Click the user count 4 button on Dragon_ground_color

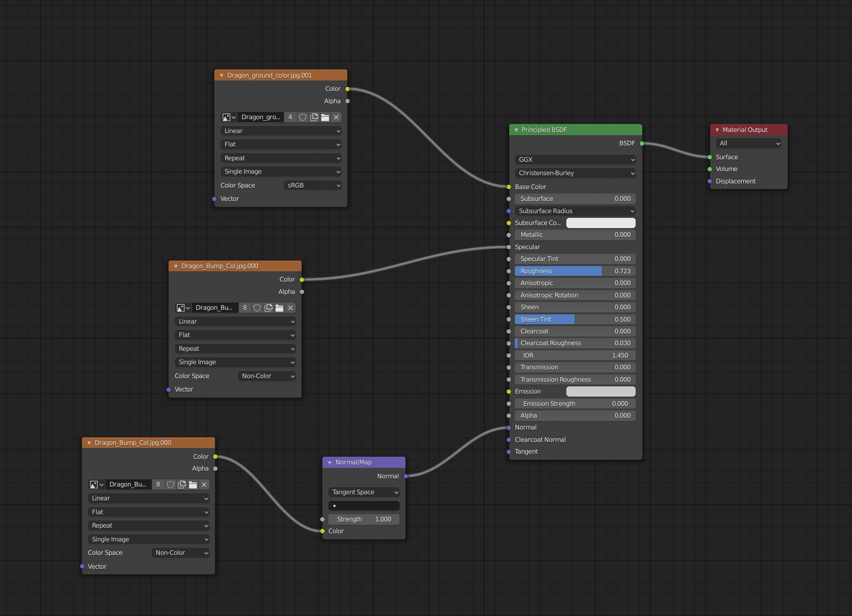click(290, 117)
